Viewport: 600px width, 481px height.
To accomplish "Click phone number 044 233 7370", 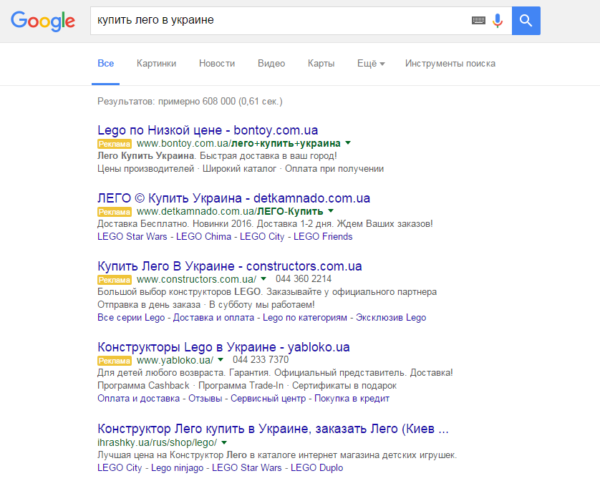I will pos(261,360).
